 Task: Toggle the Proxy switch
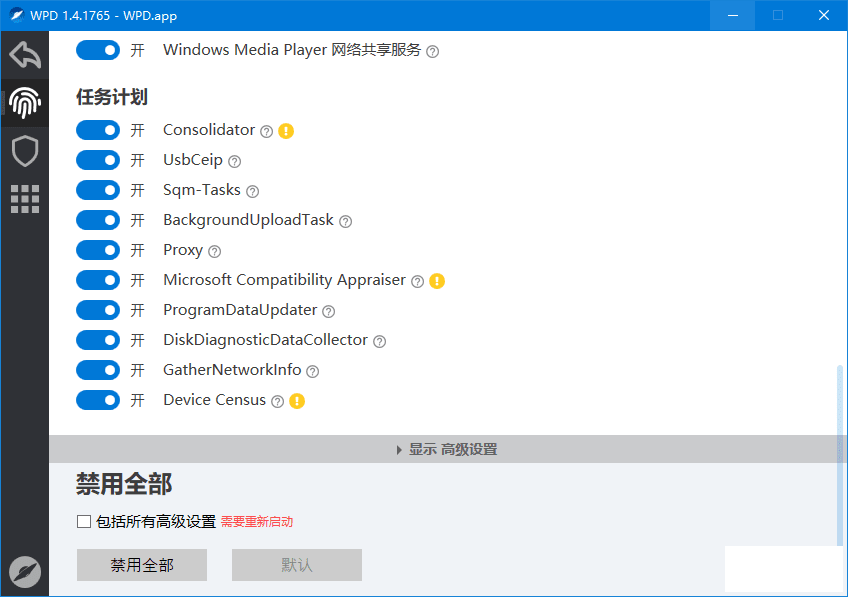(x=98, y=250)
